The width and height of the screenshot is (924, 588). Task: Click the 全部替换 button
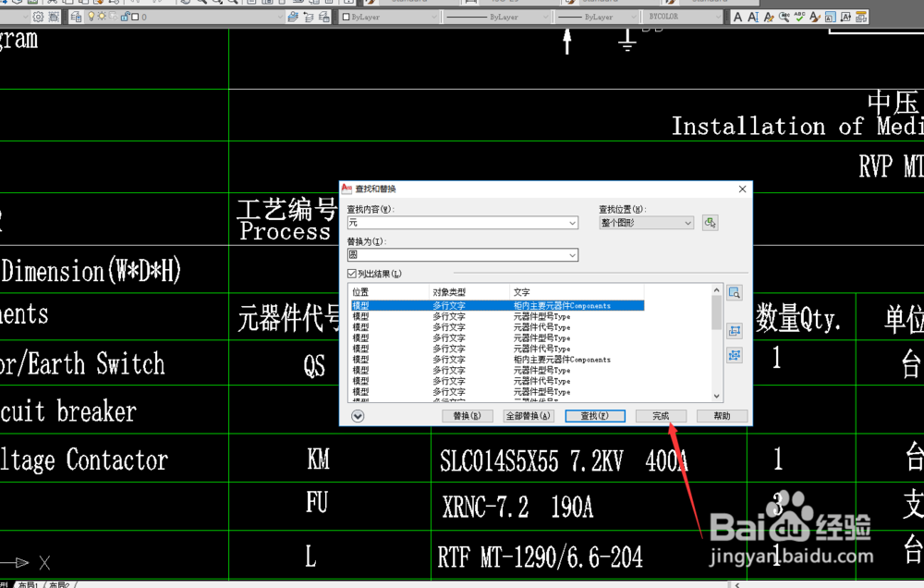coord(528,415)
